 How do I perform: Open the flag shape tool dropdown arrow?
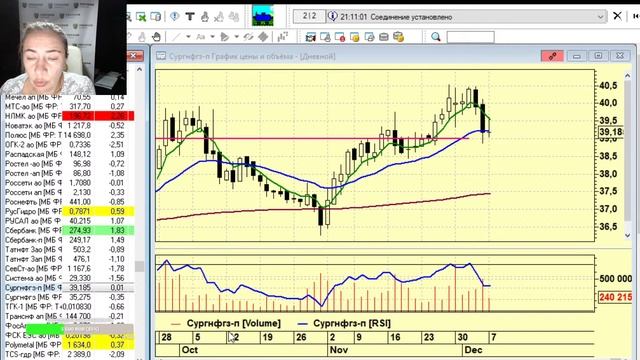[236, 37]
